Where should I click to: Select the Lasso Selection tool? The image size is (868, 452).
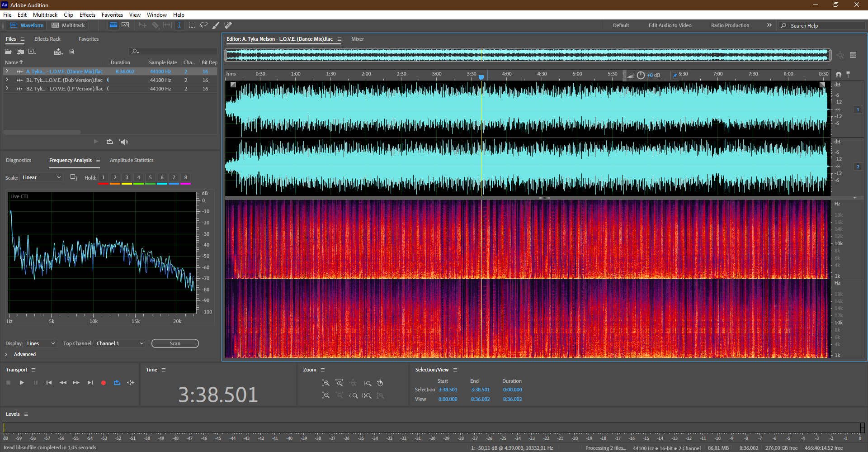tap(204, 25)
